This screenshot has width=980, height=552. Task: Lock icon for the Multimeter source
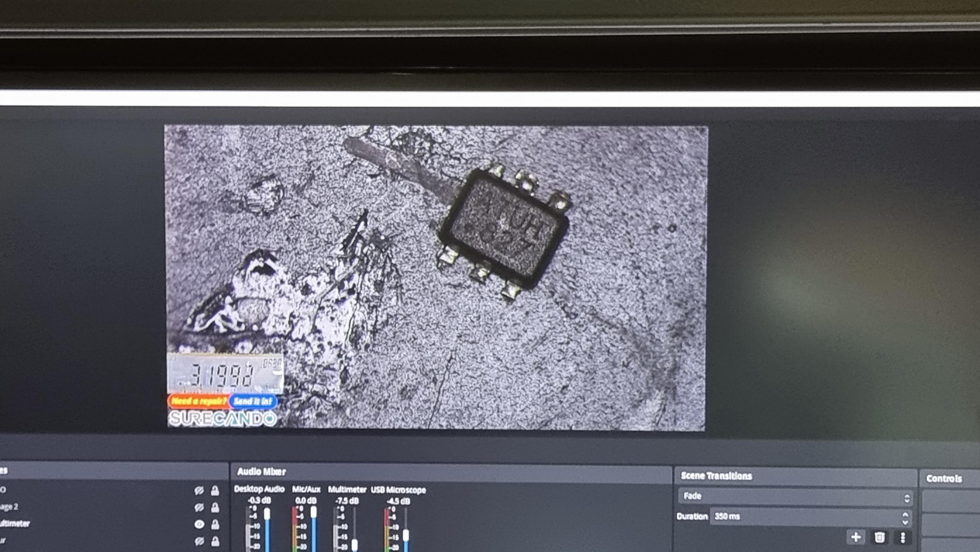click(215, 525)
